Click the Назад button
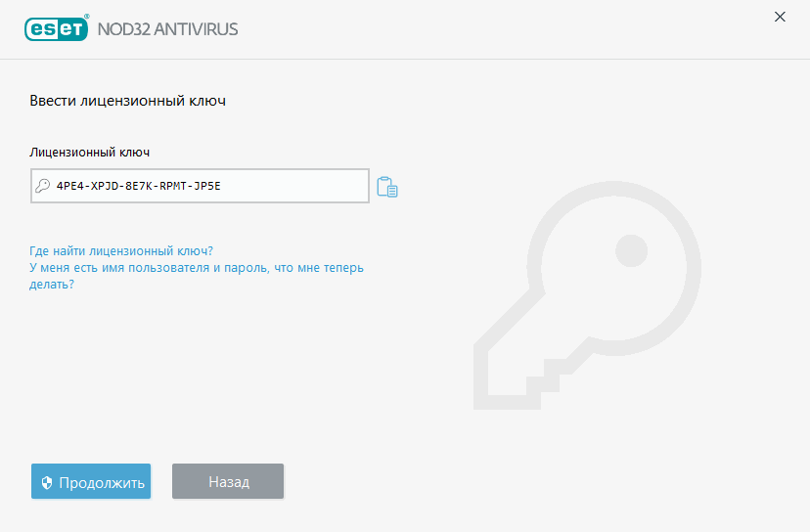 (x=228, y=481)
